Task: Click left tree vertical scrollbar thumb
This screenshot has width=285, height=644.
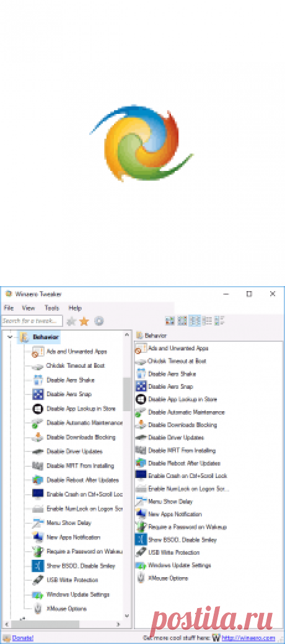Action: (x=127, y=394)
